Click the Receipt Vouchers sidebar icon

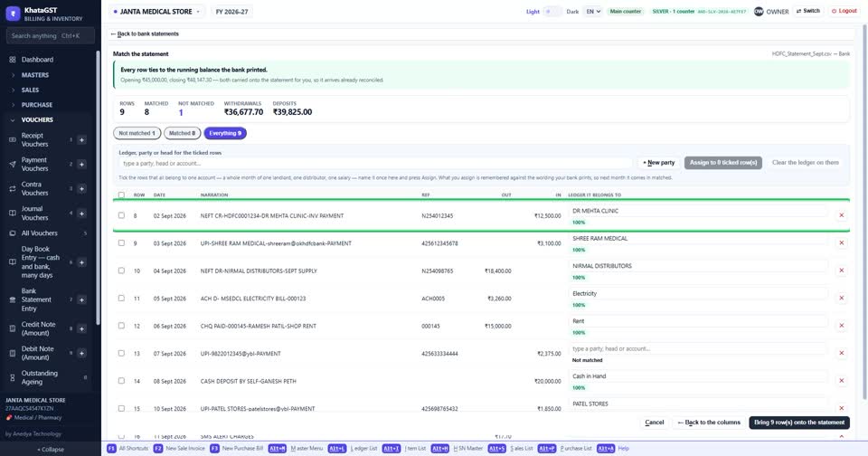(x=12, y=139)
